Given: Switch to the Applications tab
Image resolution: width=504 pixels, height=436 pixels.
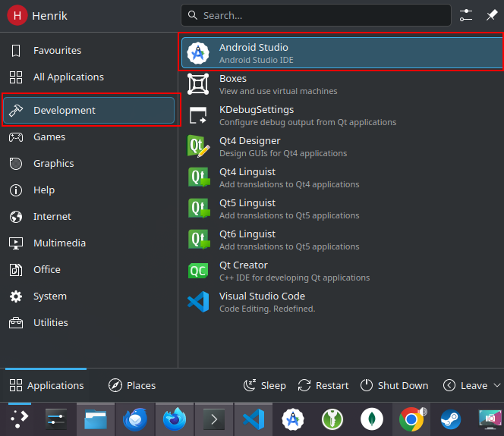Looking at the screenshot, I should (x=46, y=385).
